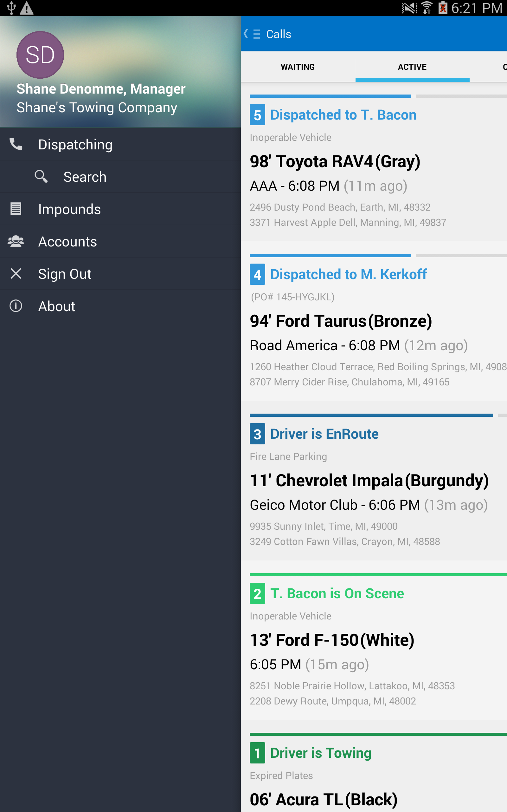Image resolution: width=507 pixels, height=812 pixels.
Task: Open the Impounds menu item
Action: pos(120,209)
